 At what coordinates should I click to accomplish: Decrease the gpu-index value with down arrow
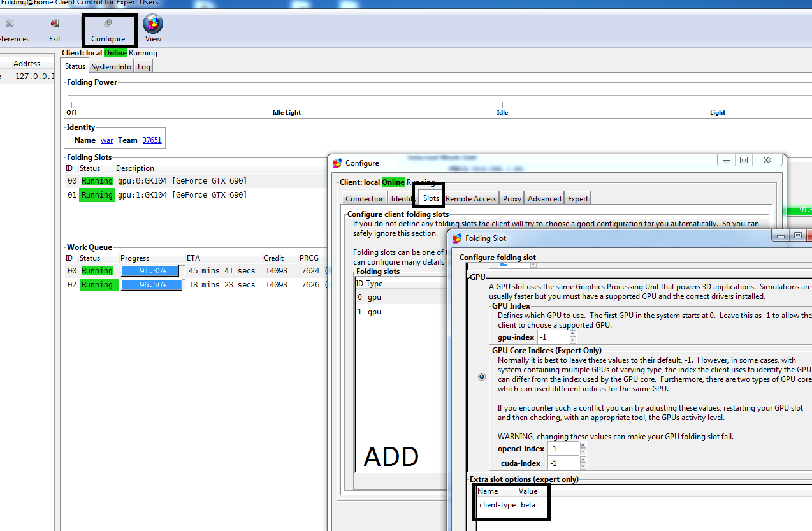(x=572, y=340)
